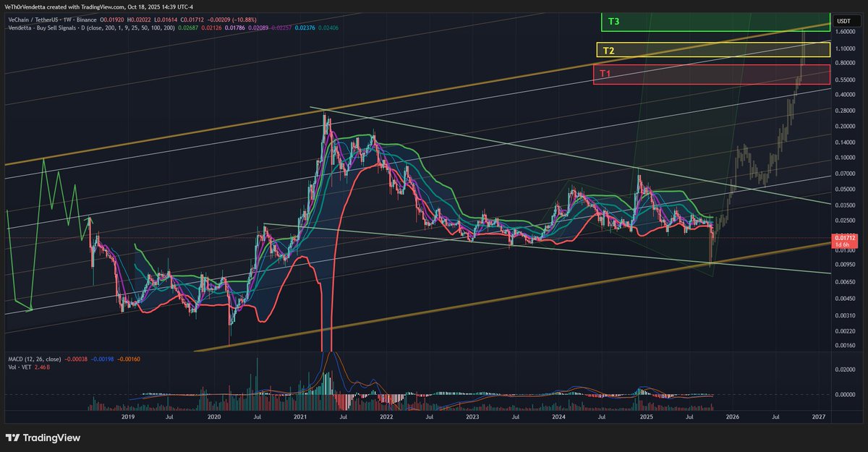
Task: Click the 2025 label on time axis
Action: click(x=645, y=417)
